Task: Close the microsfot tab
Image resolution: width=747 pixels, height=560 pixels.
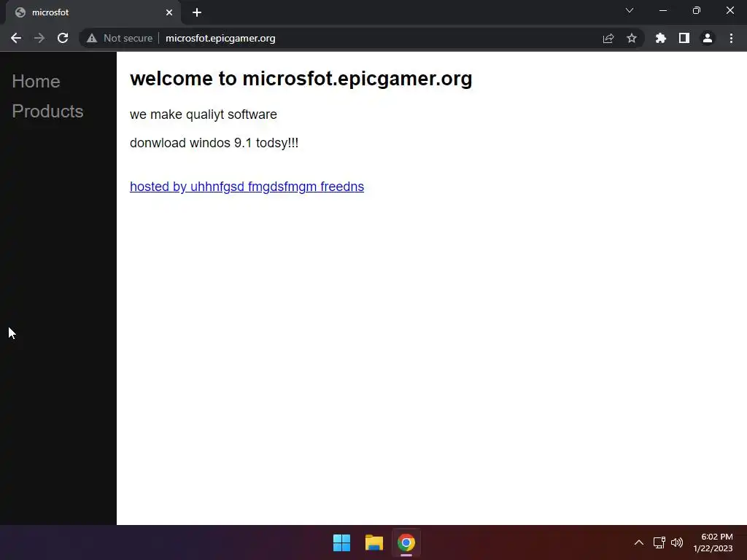Action: [169, 12]
